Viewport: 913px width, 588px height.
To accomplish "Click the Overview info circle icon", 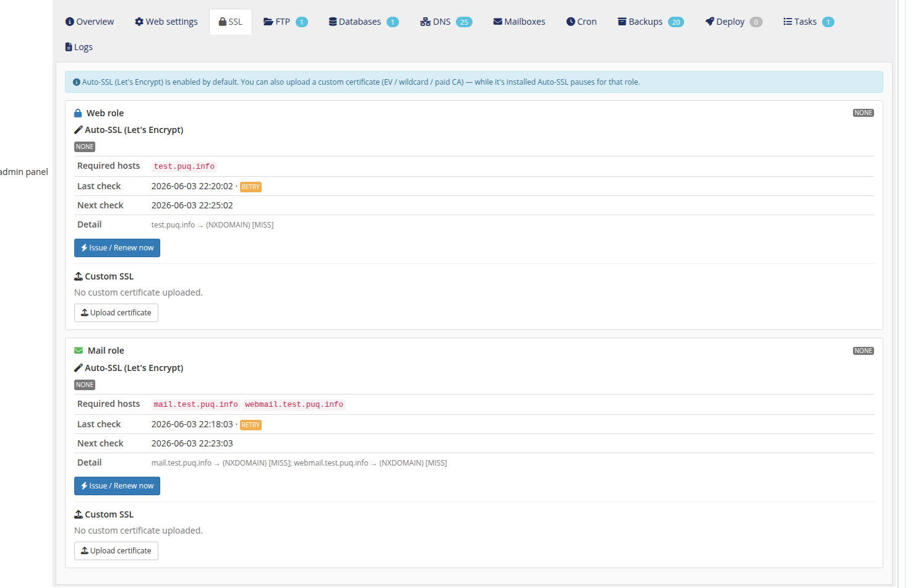I will pos(70,22).
